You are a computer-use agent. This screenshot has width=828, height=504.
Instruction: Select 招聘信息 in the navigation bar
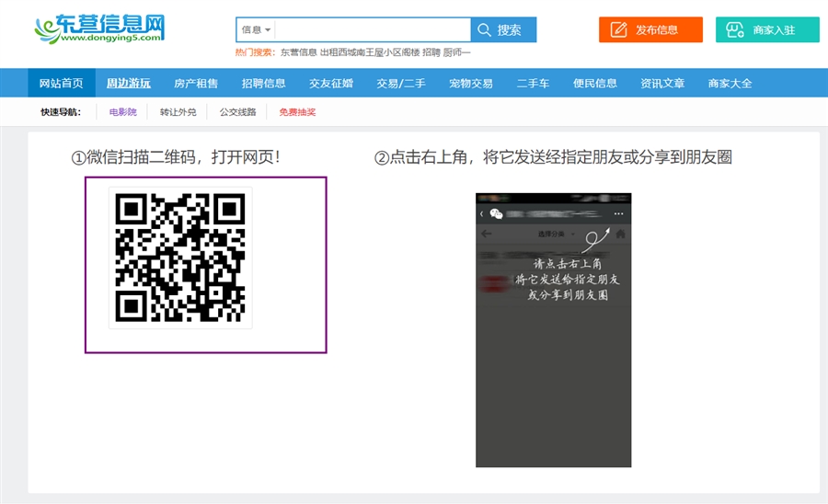pyautogui.click(x=264, y=83)
